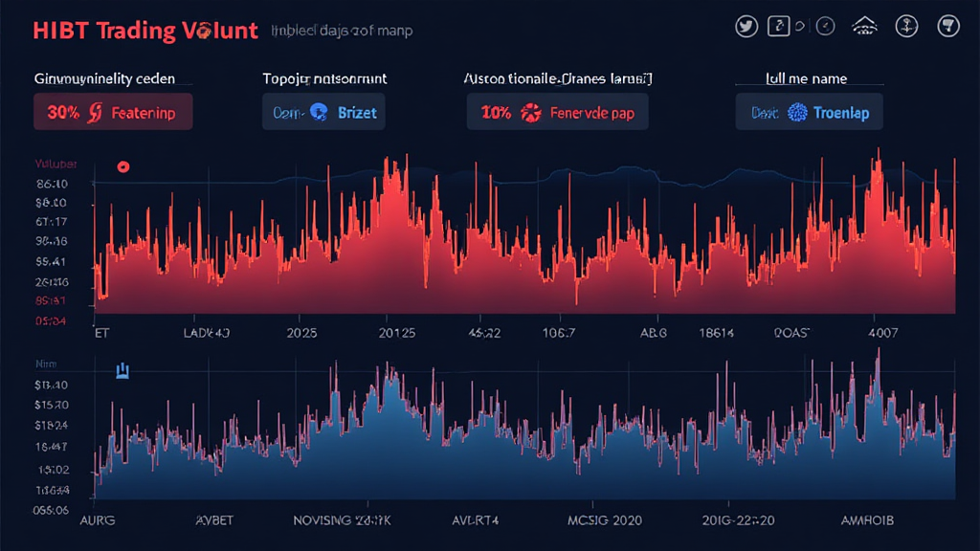
Task: Click the red icon in Fenervde pap card
Action: [x=530, y=113]
